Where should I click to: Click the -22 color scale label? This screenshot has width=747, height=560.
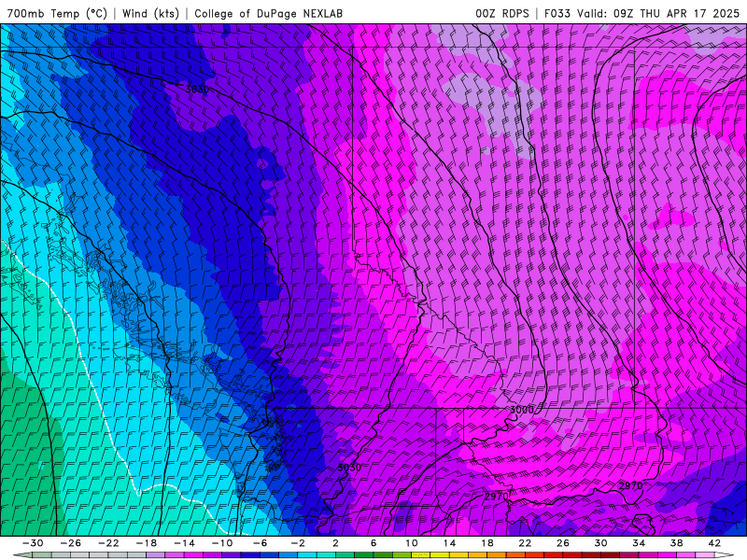(108, 543)
